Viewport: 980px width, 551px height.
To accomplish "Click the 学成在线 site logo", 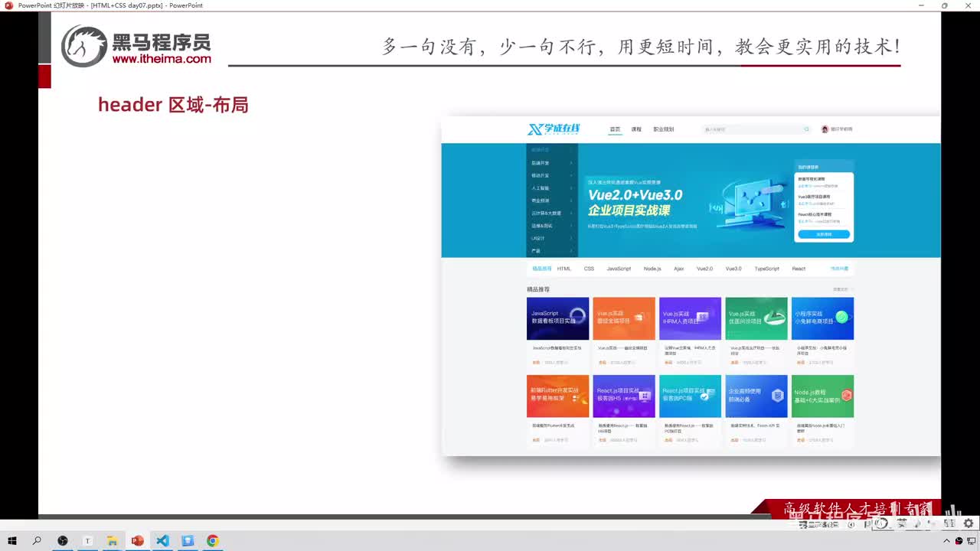I will tap(554, 129).
